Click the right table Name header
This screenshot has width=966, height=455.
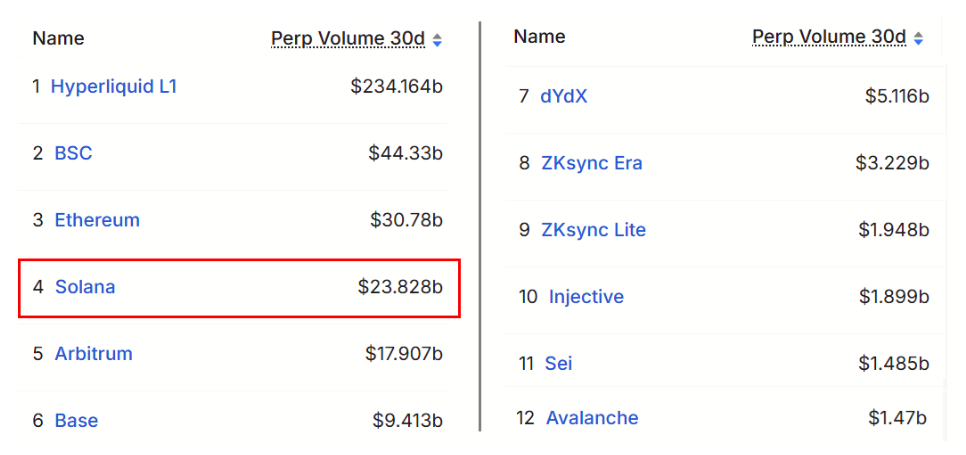540,37
